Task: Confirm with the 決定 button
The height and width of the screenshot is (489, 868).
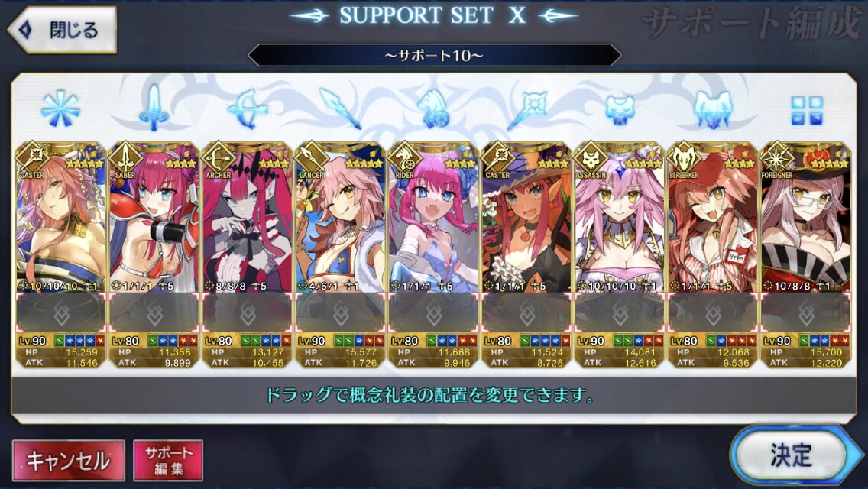Action: point(792,456)
